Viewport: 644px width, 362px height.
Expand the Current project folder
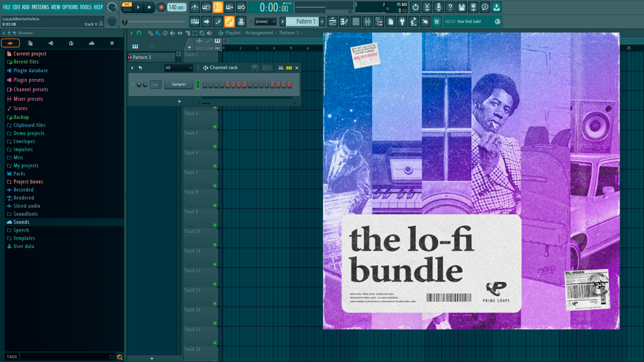(x=30, y=54)
